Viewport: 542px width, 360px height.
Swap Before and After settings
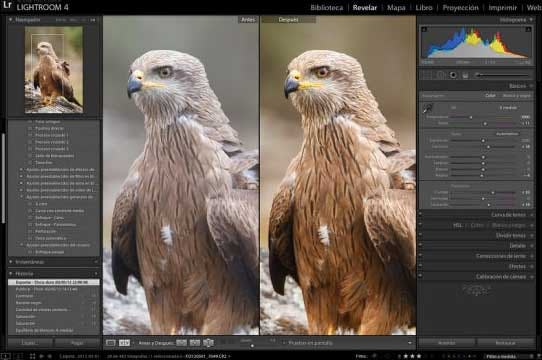tap(208, 343)
